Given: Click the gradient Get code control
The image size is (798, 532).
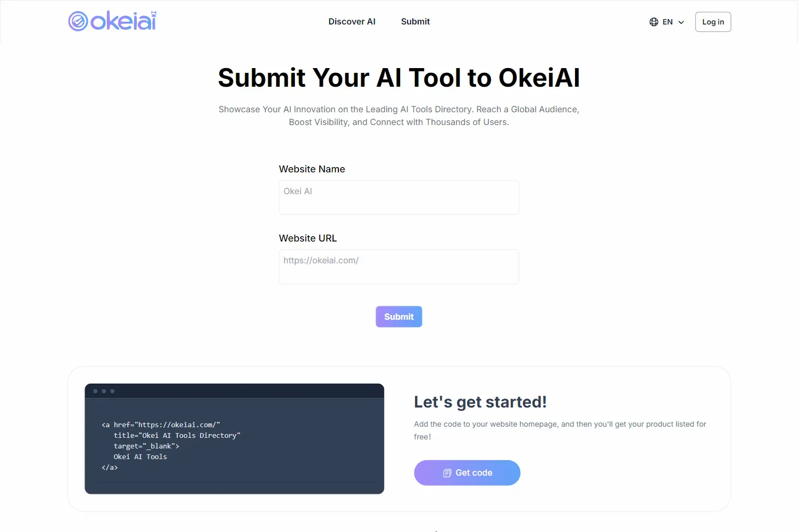Looking at the screenshot, I should click(467, 472).
